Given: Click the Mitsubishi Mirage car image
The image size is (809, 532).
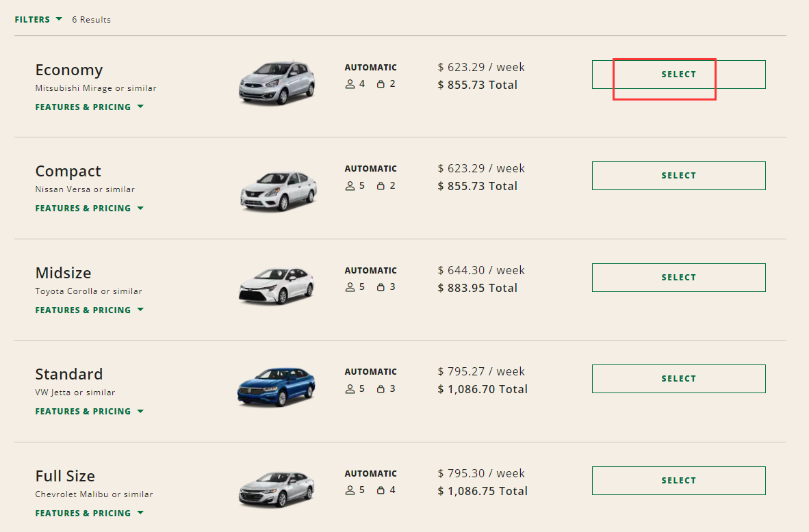Looking at the screenshot, I should coord(277,83).
